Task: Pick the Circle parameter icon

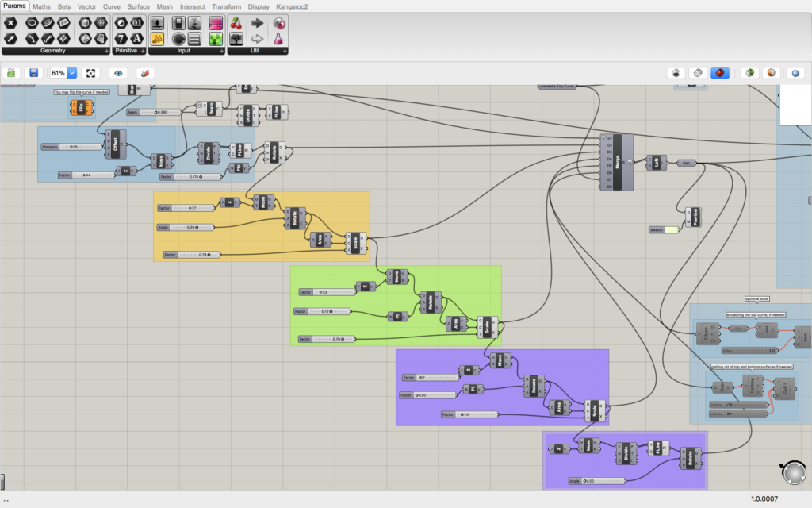Action: pos(32,23)
